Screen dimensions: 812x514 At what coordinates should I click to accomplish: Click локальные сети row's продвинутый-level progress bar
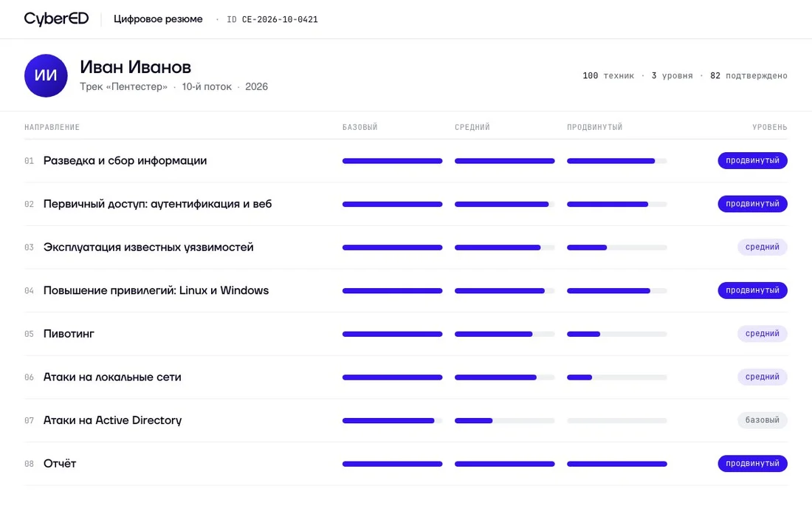tap(617, 377)
